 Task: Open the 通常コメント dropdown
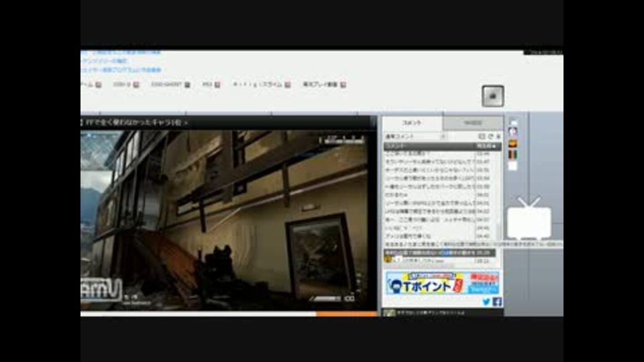[415, 136]
